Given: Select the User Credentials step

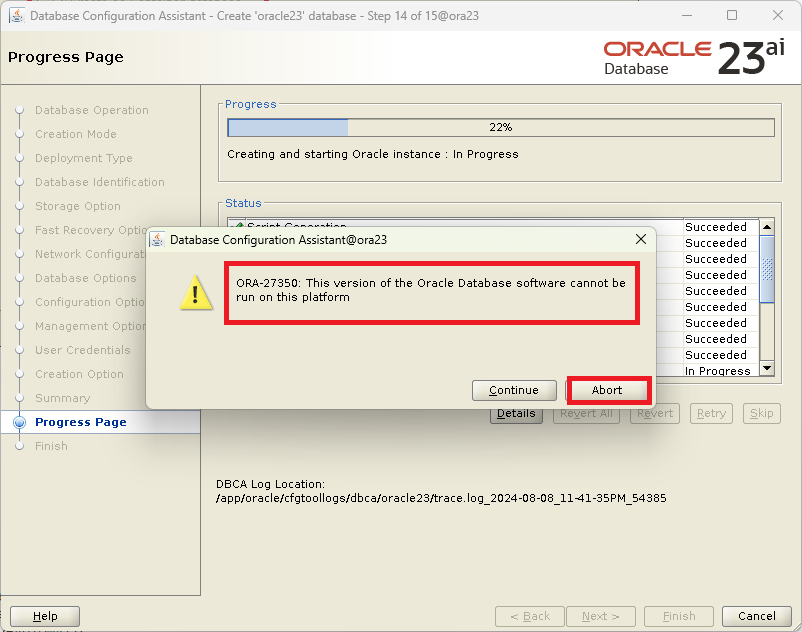Looking at the screenshot, I should point(83,350).
